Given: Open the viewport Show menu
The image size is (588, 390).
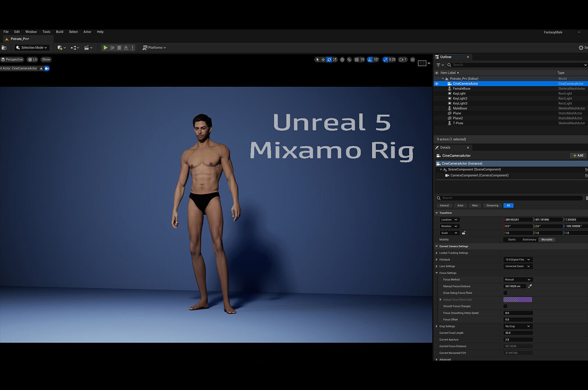Looking at the screenshot, I should pos(46,59).
